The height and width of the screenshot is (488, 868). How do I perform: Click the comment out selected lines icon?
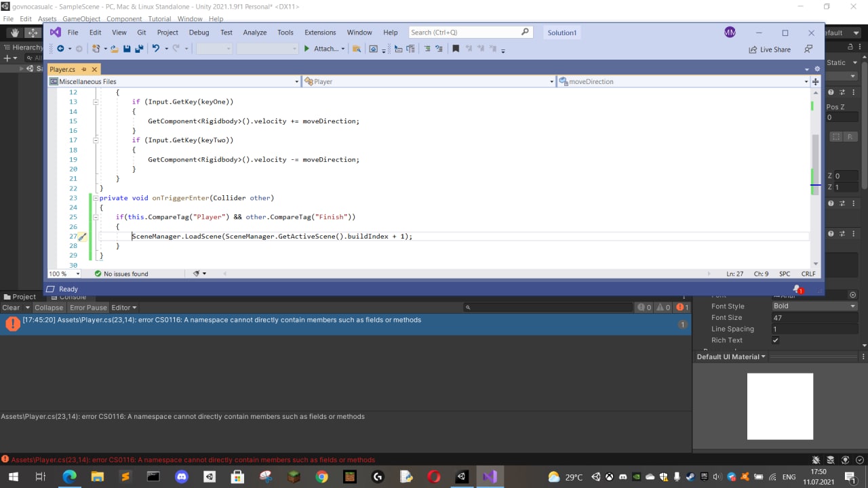[427, 49]
